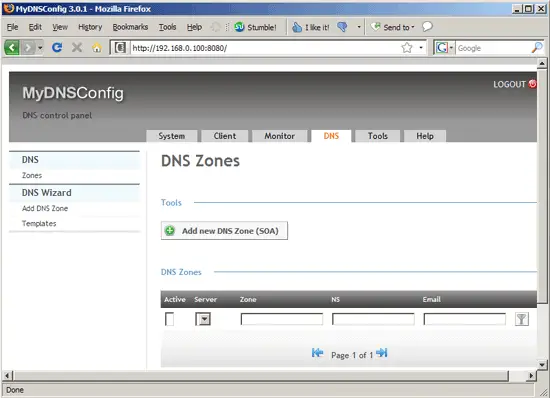This screenshot has height=398, width=550.
Task: Go back with the green Back arrow
Action: [x=11, y=47]
